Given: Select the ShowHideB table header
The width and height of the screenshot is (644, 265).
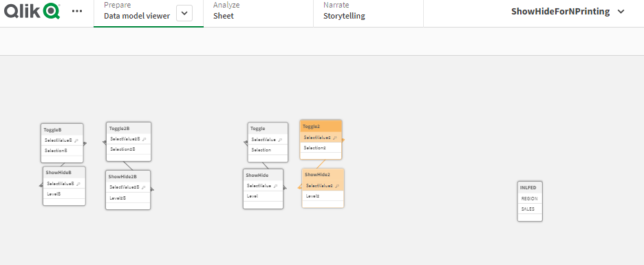Looking at the screenshot, I should coord(64,172).
